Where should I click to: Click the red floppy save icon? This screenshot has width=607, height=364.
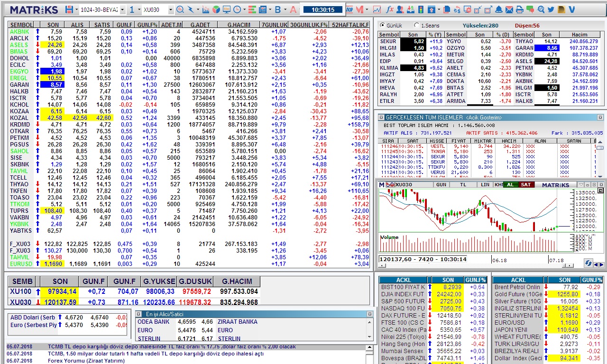(x=69, y=9)
